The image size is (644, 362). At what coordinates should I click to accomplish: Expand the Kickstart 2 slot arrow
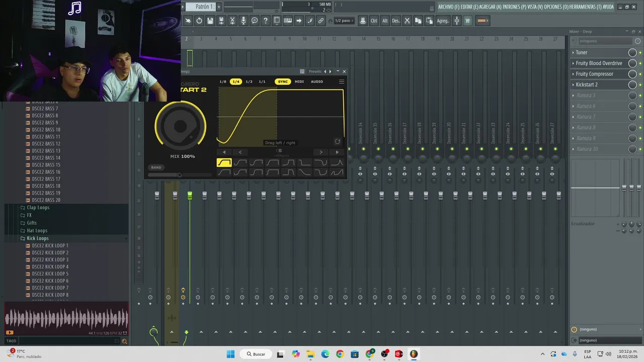pyautogui.click(x=573, y=84)
